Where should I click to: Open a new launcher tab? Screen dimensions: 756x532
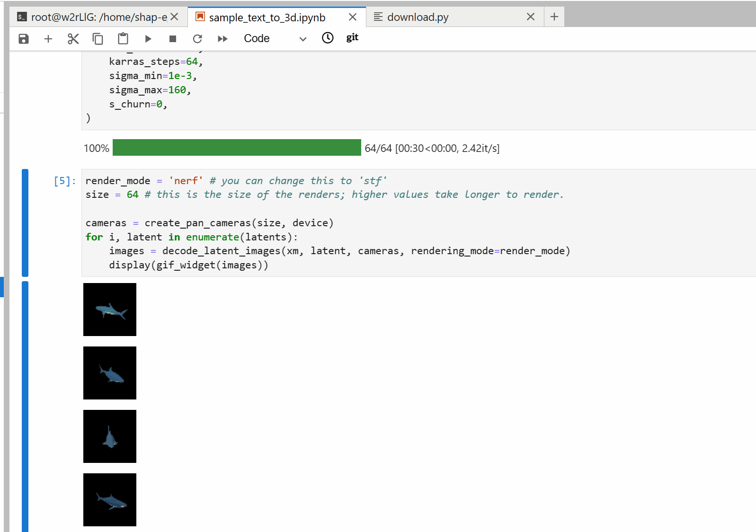point(554,17)
